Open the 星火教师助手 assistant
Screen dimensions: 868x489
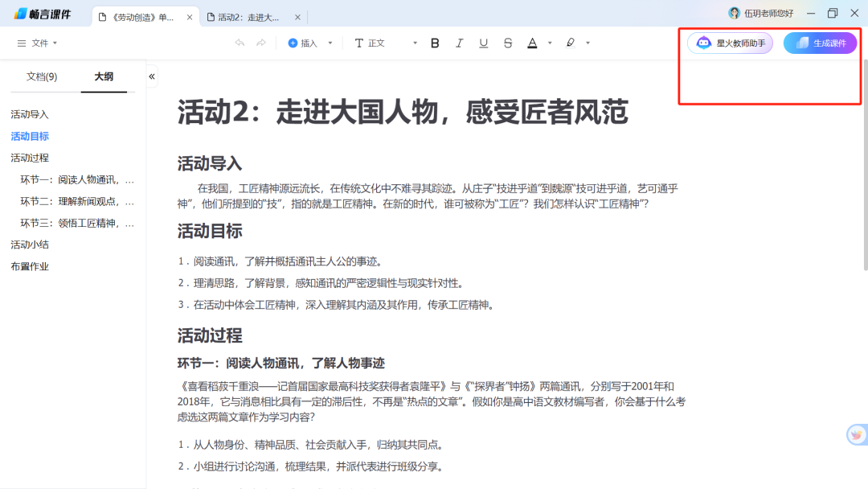[x=728, y=43]
